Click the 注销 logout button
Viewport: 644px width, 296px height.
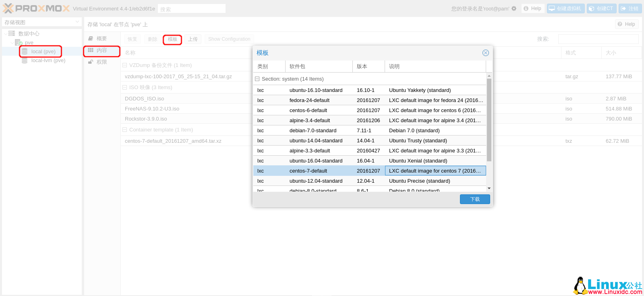coord(630,8)
